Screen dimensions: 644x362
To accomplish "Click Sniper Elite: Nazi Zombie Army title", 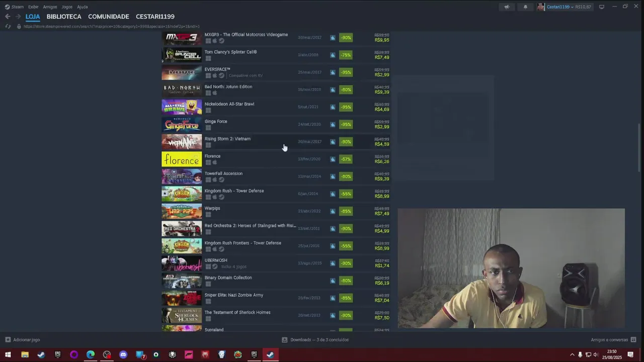I will (x=234, y=295).
